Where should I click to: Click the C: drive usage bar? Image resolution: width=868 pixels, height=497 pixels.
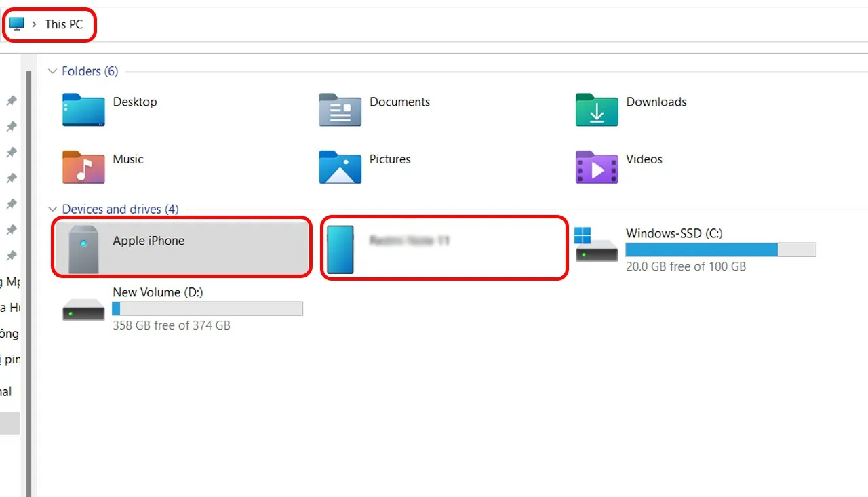(721, 250)
